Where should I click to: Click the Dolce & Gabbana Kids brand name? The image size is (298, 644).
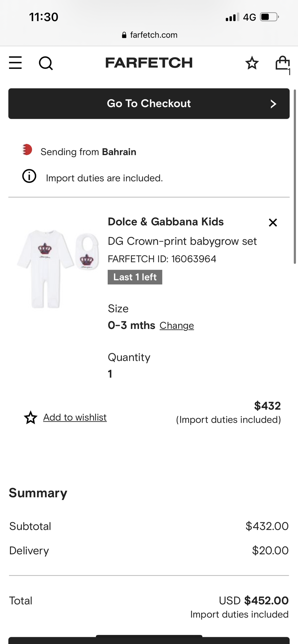(x=165, y=222)
